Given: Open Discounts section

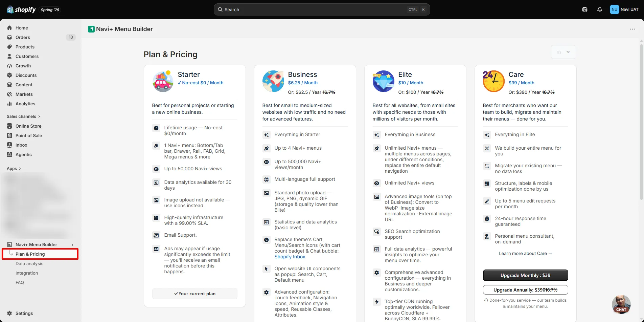Looking at the screenshot, I should [26, 75].
